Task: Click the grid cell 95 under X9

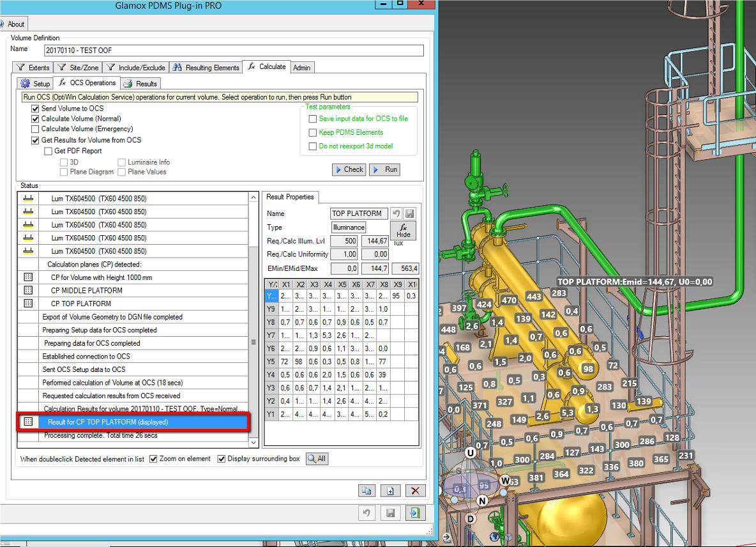Action: (397, 296)
